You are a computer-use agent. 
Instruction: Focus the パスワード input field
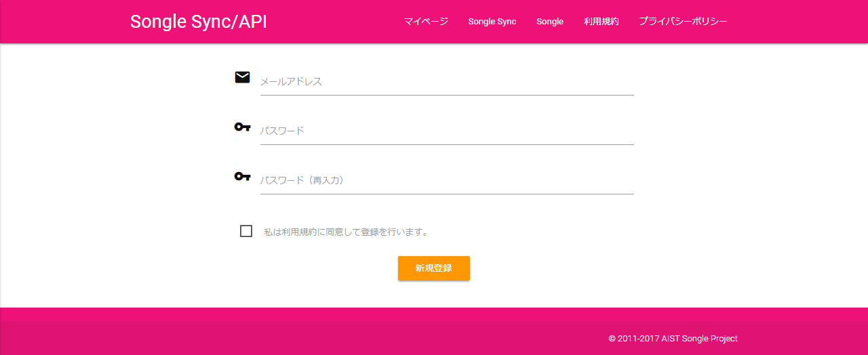[446, 131]
